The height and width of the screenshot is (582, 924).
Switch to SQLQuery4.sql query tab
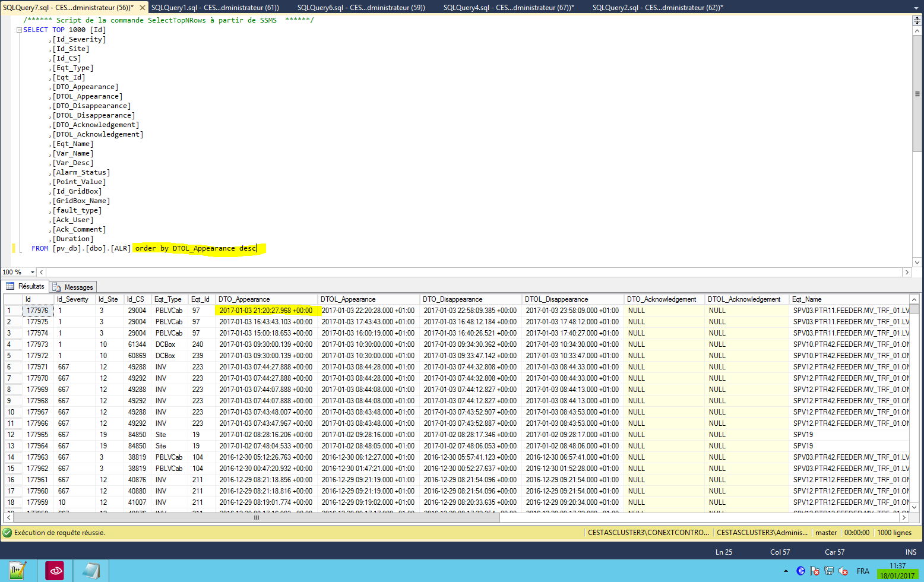click(508, 8)
